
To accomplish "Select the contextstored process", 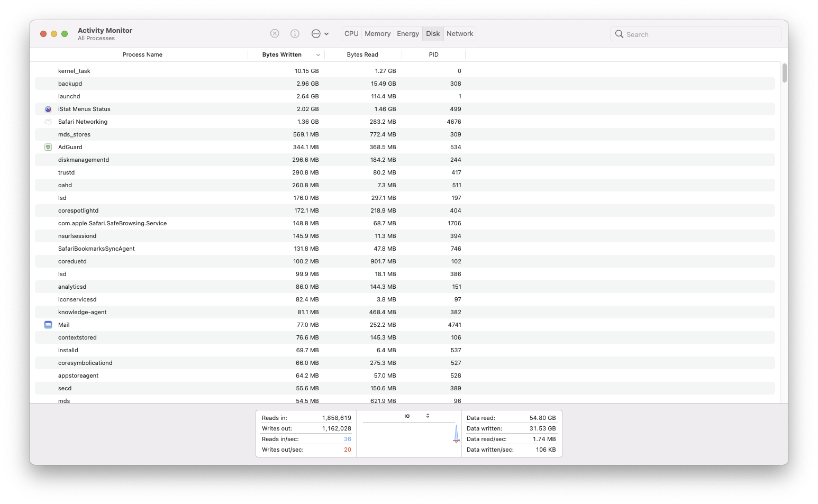I will (x=405, y=337).
